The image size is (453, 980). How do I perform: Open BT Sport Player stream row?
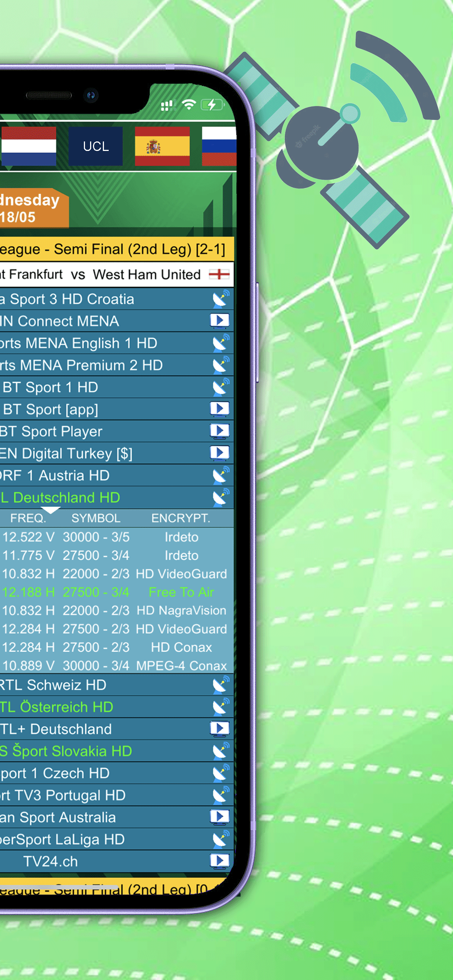pyautogui.click(x=116, y=431)
